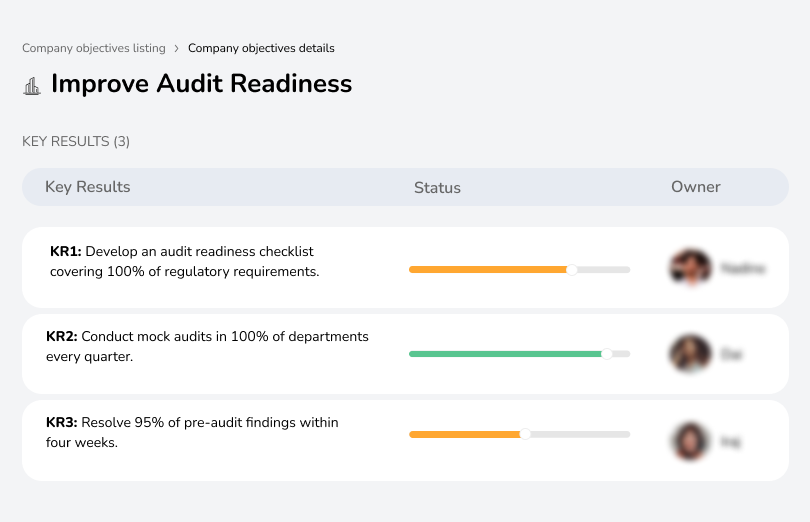Open KR1 audit readiness checklist row
Viewport: 810px width, 522px height.
405,268
